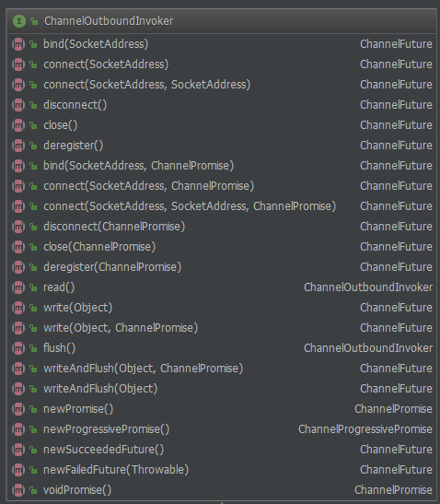Select deregister(ChannelPromise) method
The height and width of the screenshot is (504, 440).
tap(112, 267)
